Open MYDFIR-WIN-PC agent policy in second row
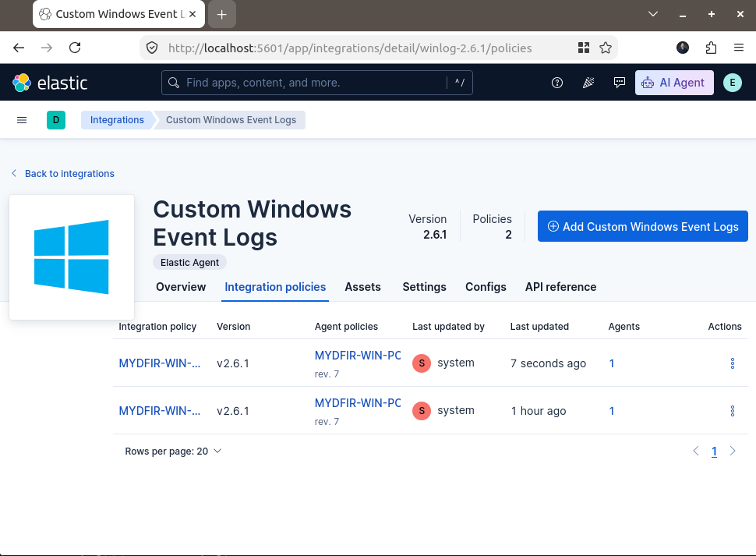Screen dimensions: 756x556 tap(358, 402)
